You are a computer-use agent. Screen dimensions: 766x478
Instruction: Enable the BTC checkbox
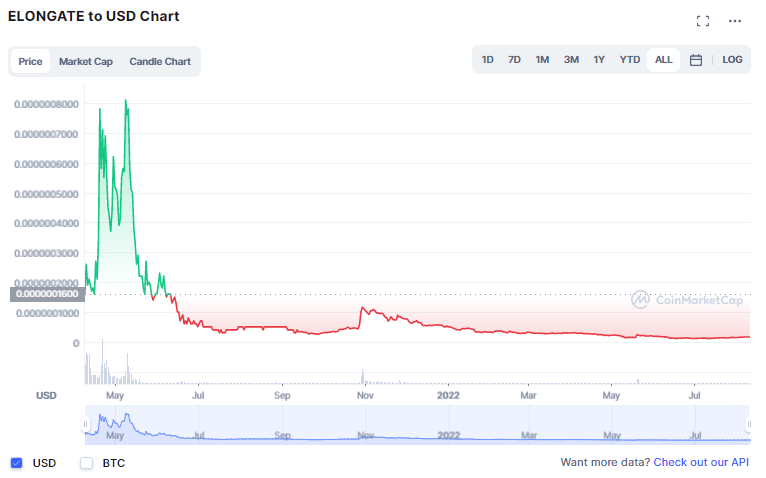pos(86,462)
